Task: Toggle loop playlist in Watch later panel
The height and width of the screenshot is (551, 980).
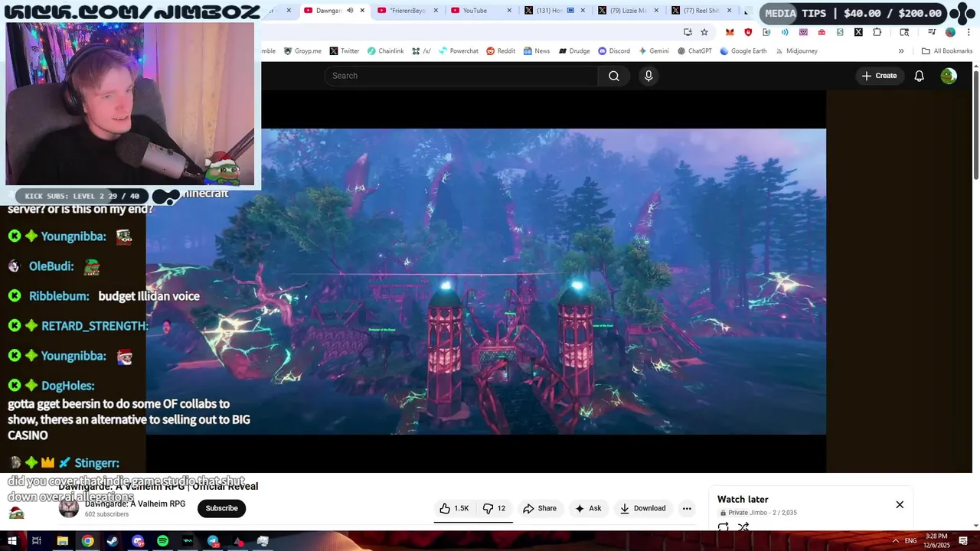Action: (723, 527)
